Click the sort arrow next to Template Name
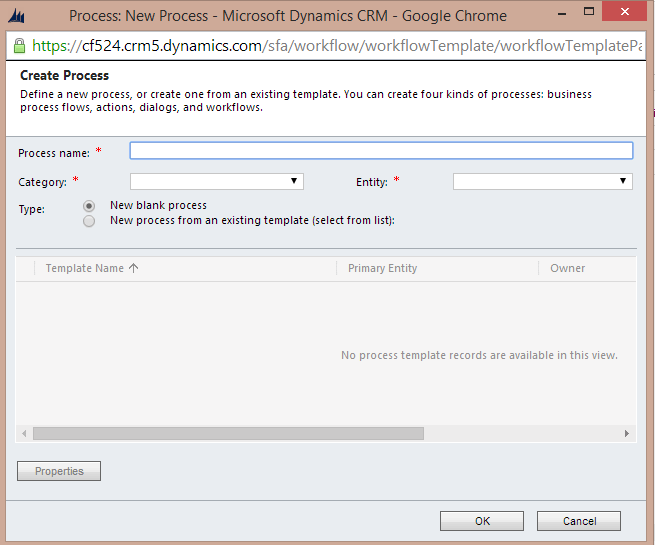The height and width of the screenshot is (545, 655). (x=133, y=268)
